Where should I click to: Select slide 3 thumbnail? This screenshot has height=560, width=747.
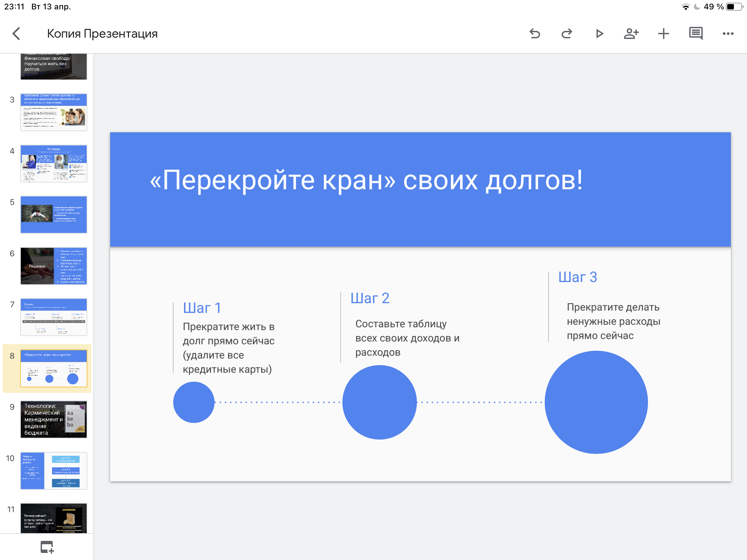pos(54,112)
